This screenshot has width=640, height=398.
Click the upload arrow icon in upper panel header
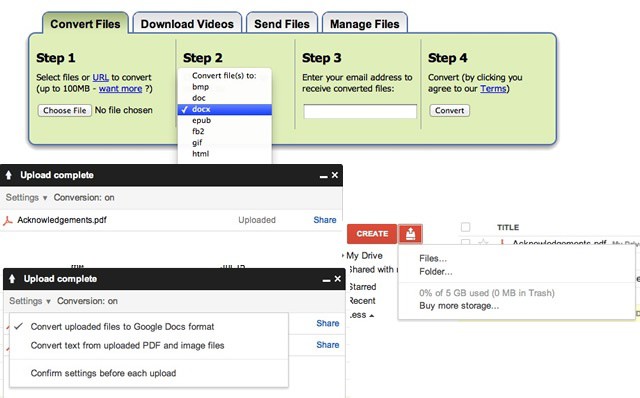pos(9,176)
